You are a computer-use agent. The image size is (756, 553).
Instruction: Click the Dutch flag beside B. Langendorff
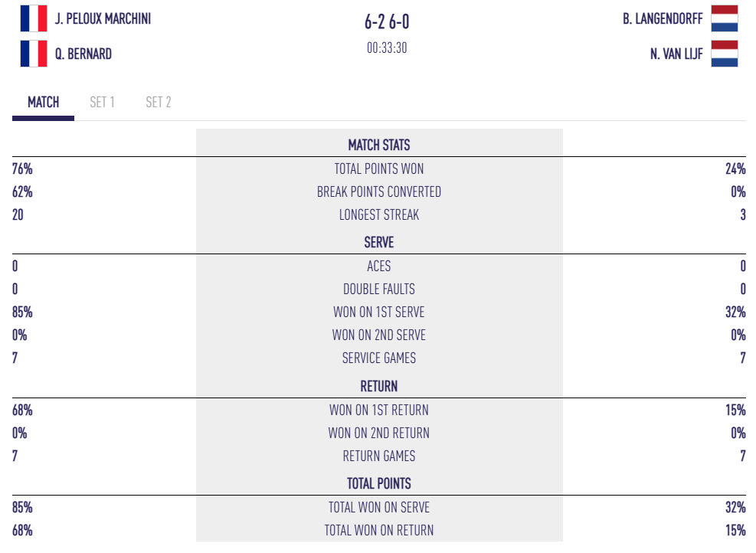pos(724,18)
